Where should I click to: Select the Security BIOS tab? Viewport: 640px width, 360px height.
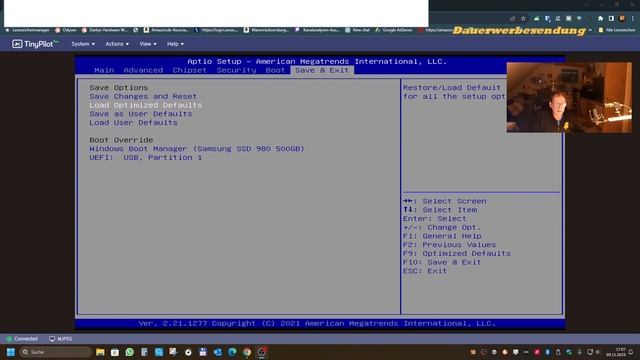pyautogui.click(x=236, y=70)
